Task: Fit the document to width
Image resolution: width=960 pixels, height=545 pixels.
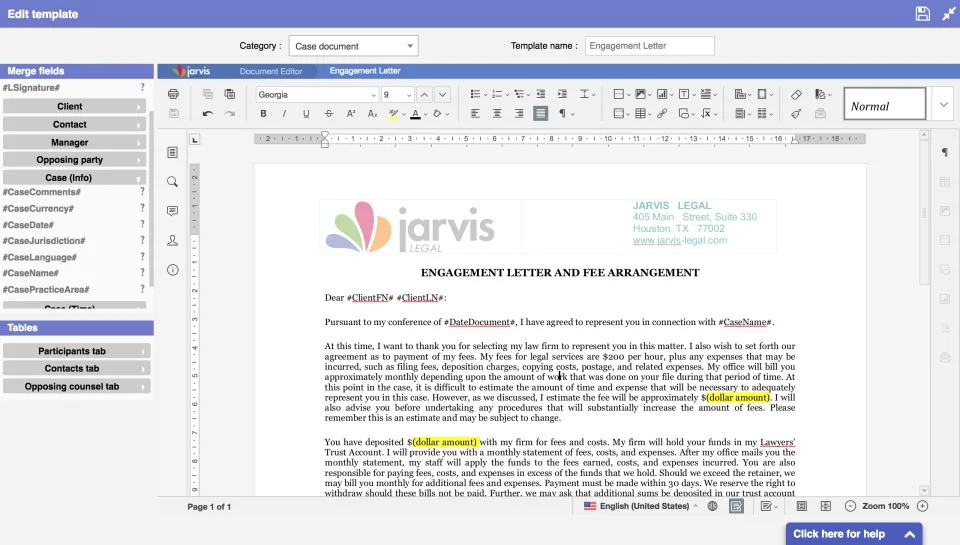Action: (826, 506)
